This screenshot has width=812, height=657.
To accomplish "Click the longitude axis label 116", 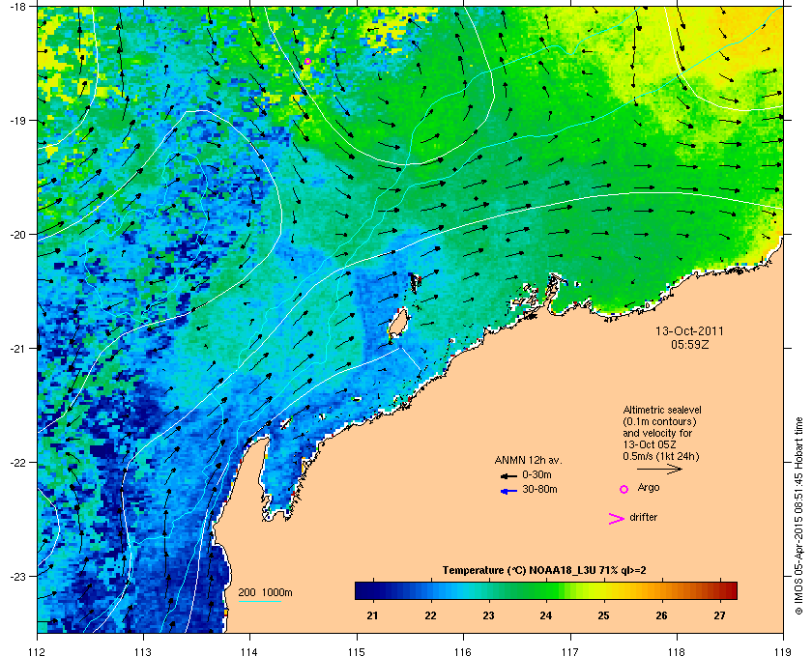I will click(463, 651).
